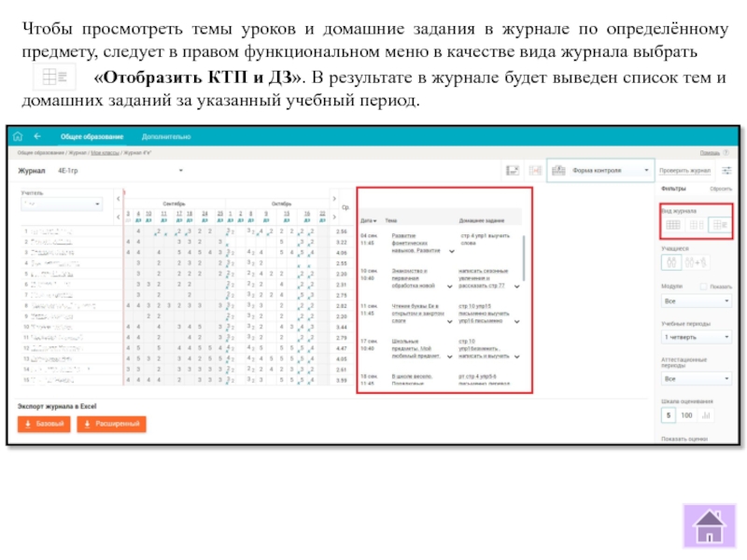
Task: Open the Журнал 4Е-1гр dropdown
Action: pos(120,171)
